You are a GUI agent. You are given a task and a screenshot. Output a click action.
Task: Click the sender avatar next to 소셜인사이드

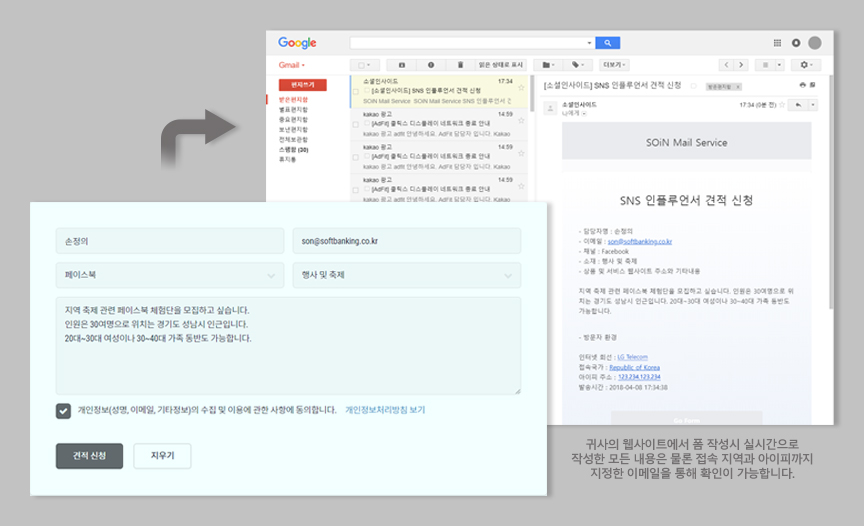(x=550, y=109)
